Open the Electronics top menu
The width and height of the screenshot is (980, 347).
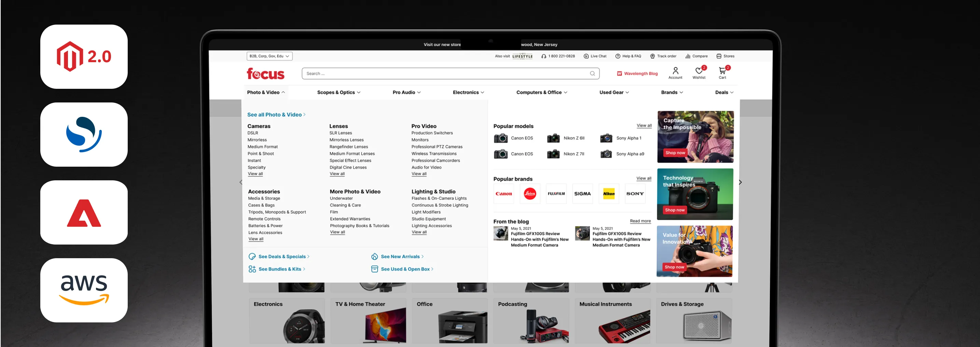468,92
